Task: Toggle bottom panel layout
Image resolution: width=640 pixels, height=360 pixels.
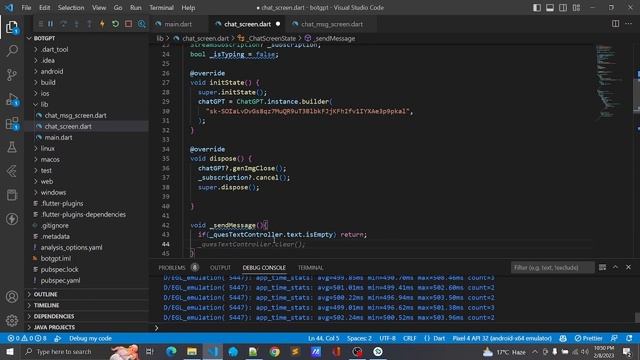Action: 550,8
